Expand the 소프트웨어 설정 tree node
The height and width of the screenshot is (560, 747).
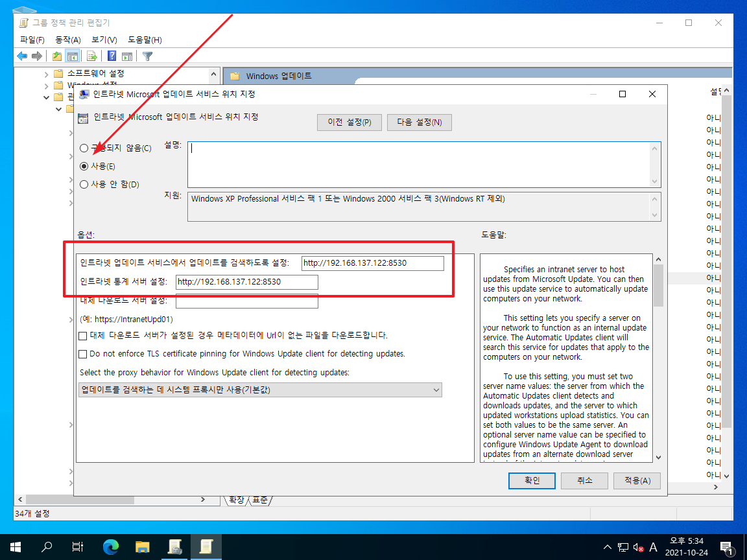(46, 74)
